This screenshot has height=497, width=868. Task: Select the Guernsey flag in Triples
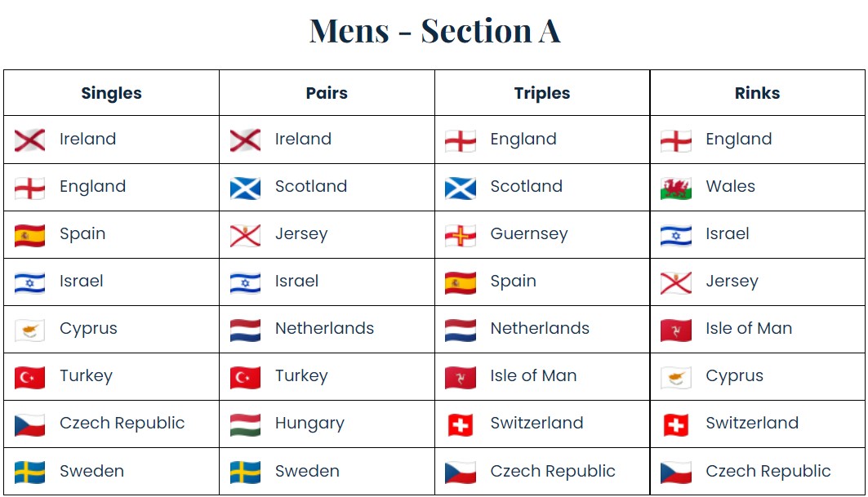click(x=461, y=235)
